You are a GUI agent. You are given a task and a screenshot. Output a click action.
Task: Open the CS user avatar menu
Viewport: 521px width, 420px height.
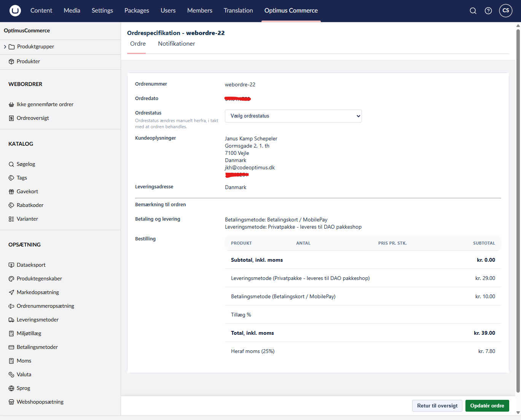[506, 11]
